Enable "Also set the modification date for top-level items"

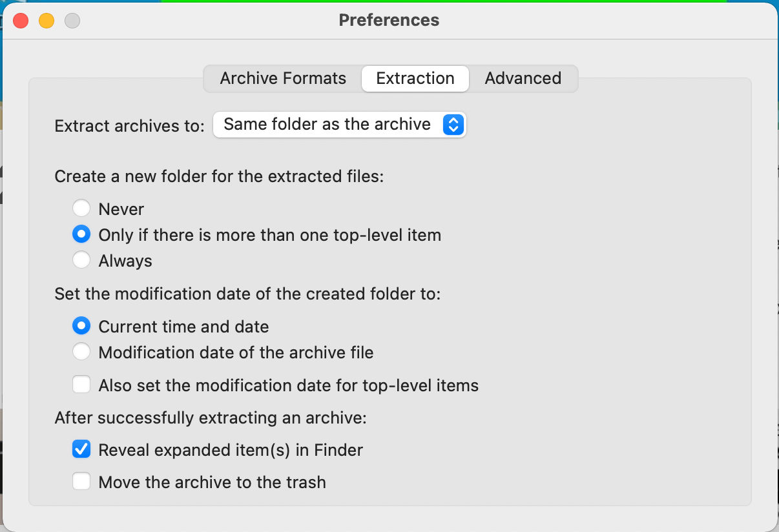point(81,384)
